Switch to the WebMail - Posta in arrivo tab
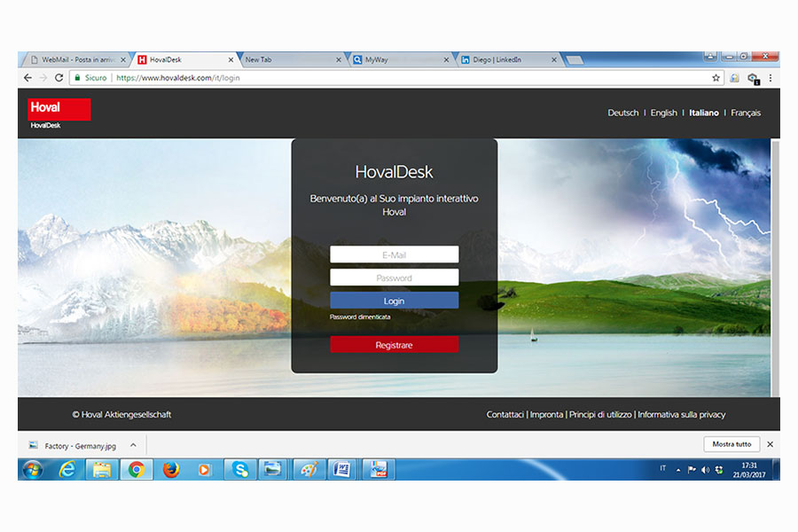Image resolution: width=798 pixels, height=532 pixels. (75, 59)
